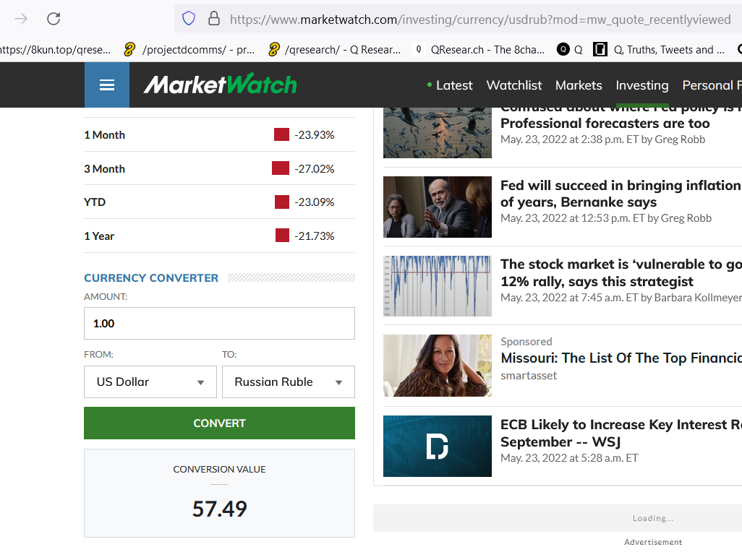Image resolution: width=742 pixels, height=560 pixels.
Task: Click the browser forward arrow
Action: click(x=21, y=19)
